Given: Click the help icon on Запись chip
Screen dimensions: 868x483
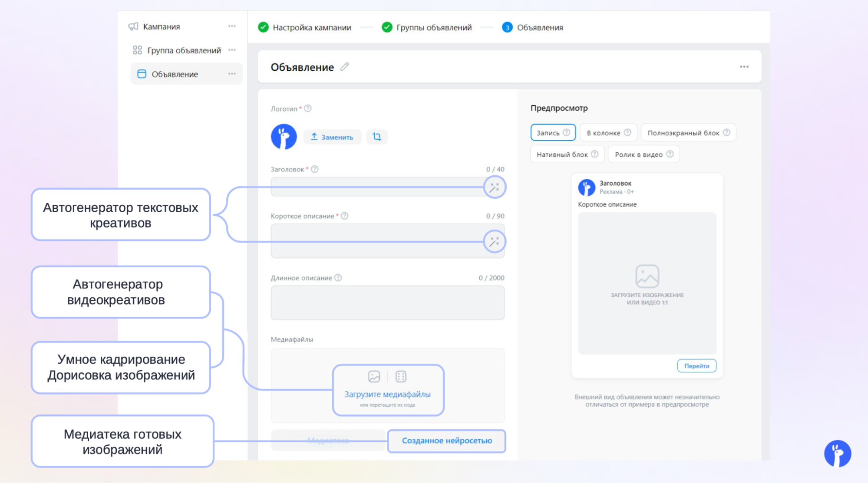Looking at the screenshot, I should [x=567, y=132].
